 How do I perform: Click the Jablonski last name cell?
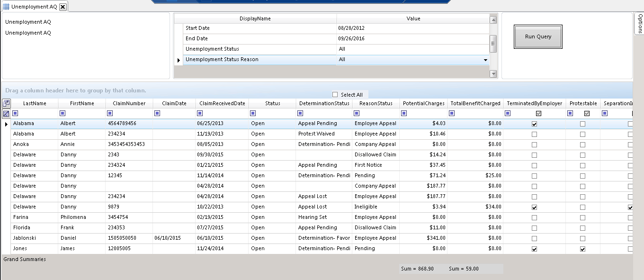35,238
